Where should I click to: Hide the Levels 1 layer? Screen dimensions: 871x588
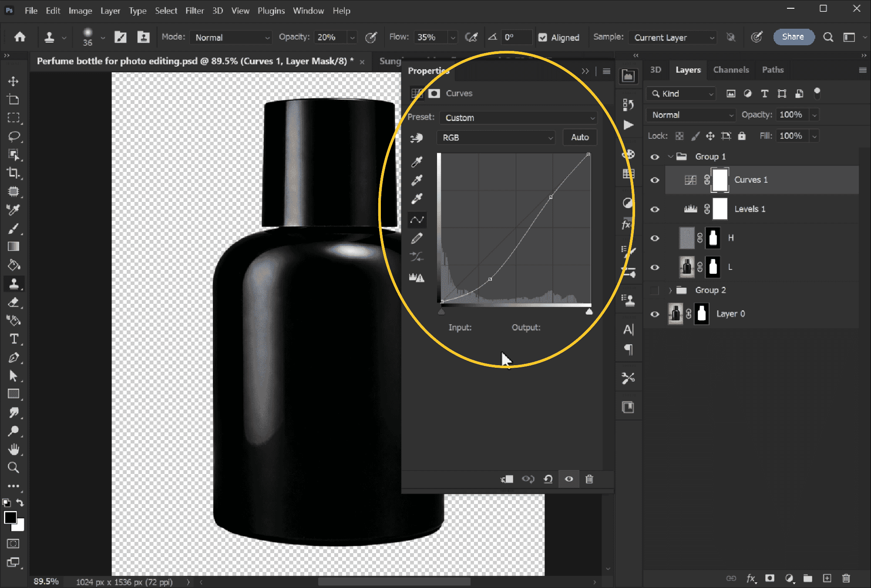pos(655,209)
